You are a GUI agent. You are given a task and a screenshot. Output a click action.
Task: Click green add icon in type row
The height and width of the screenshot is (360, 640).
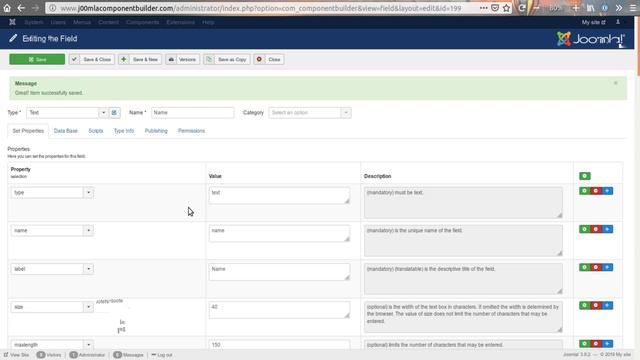coord(584,191)
